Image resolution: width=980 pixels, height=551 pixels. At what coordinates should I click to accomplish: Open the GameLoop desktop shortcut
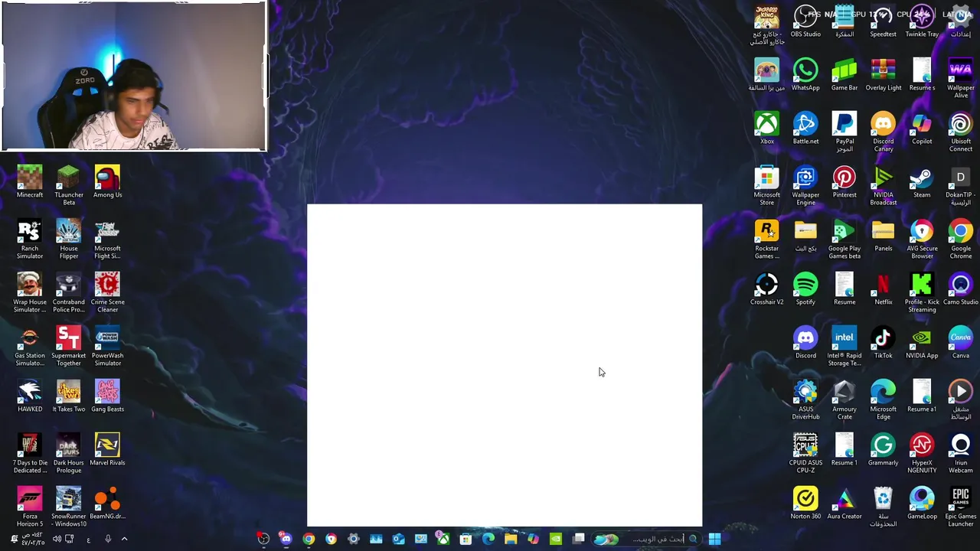tap(922, 504)
